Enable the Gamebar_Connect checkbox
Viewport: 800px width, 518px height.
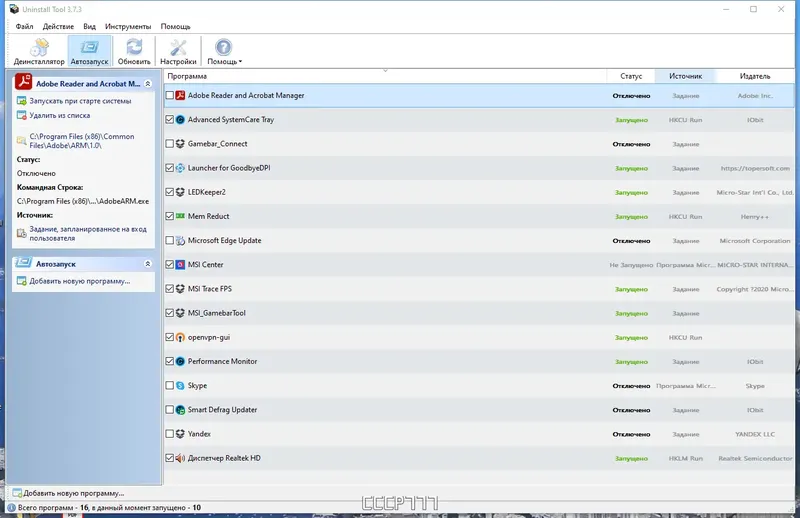tap(170, 144)
